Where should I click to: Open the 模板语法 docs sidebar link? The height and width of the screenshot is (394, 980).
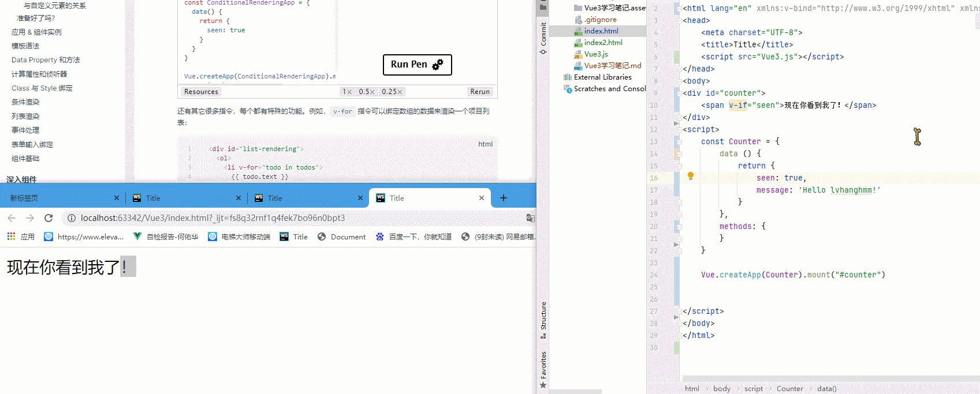(x=25, y=46)
